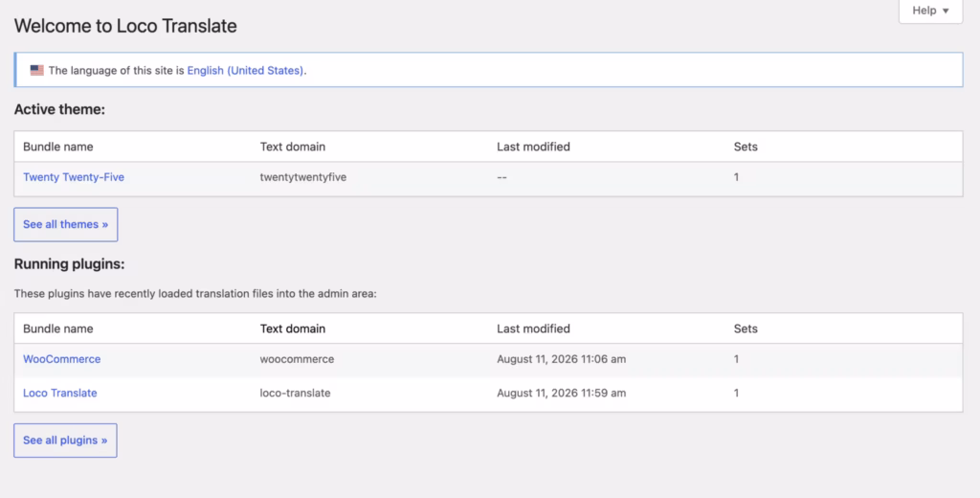This screenshot has width=980, height=498.
Task: Click Text domain header in Active theme table
Action: (x=293, y=147)
